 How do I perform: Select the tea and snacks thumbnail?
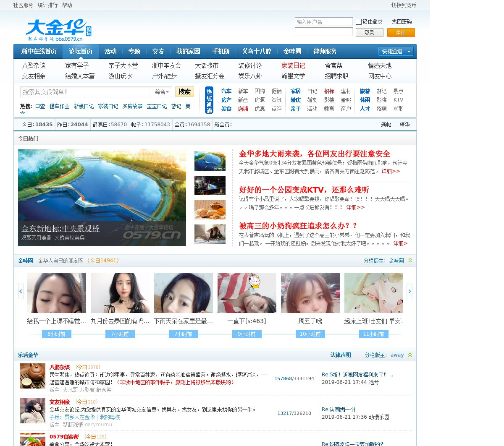210,210
